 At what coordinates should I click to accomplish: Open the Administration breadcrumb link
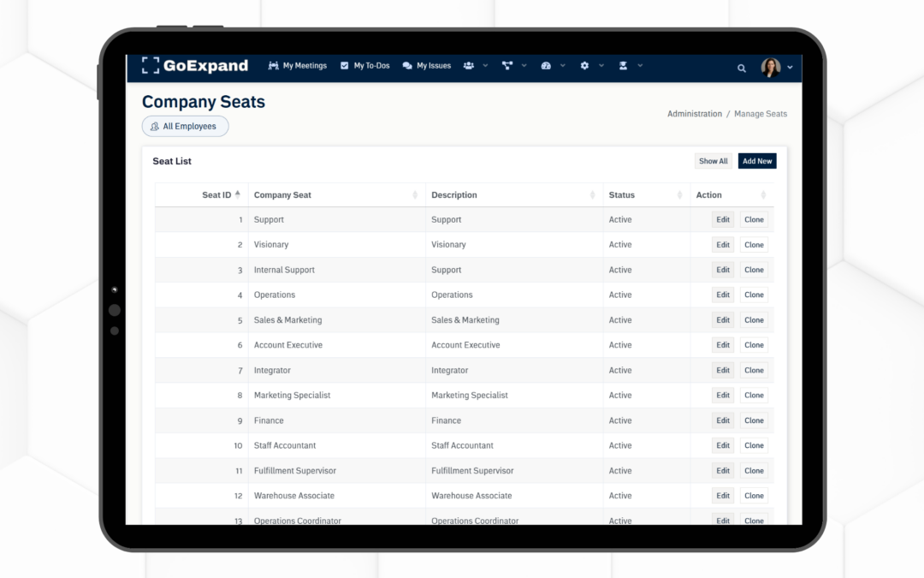(x=694, y=113)
